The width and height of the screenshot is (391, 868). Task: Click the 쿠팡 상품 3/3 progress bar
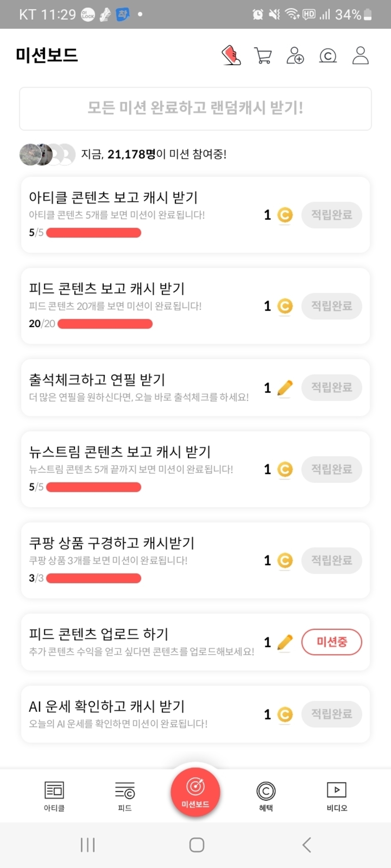[94, 578]
